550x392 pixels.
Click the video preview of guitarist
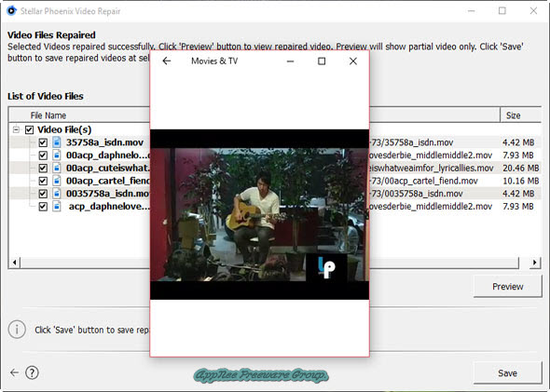click(259, 214)
